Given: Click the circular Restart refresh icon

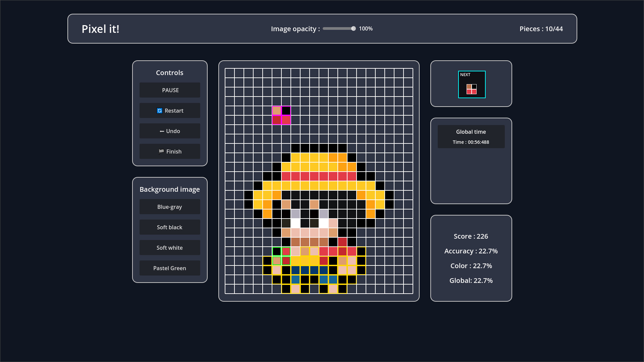Looking at the screenshot, I should (x=159, y=111).
